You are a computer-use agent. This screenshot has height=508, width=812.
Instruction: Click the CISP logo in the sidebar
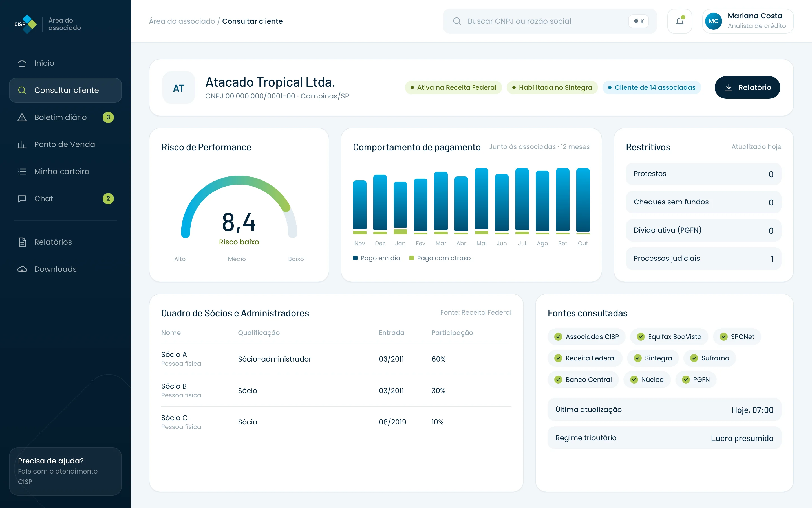pyautogui.click(x=25, y=24)
